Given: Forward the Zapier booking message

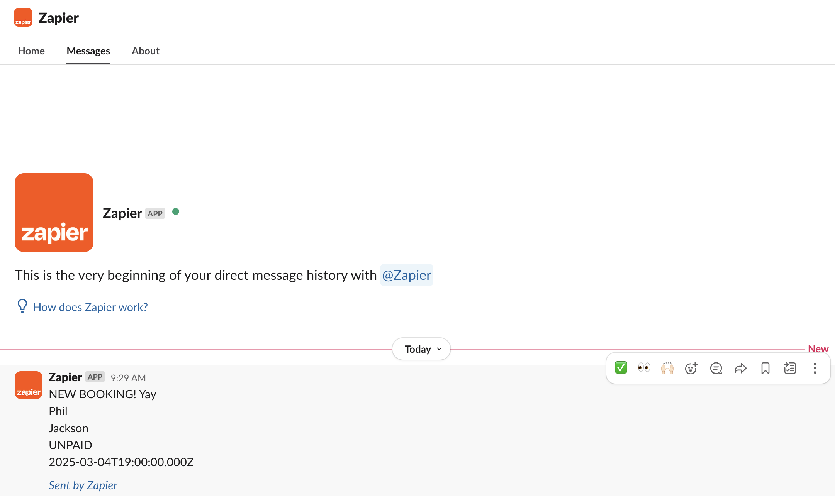Looking at the screenshot, I should tap(740, 368).
